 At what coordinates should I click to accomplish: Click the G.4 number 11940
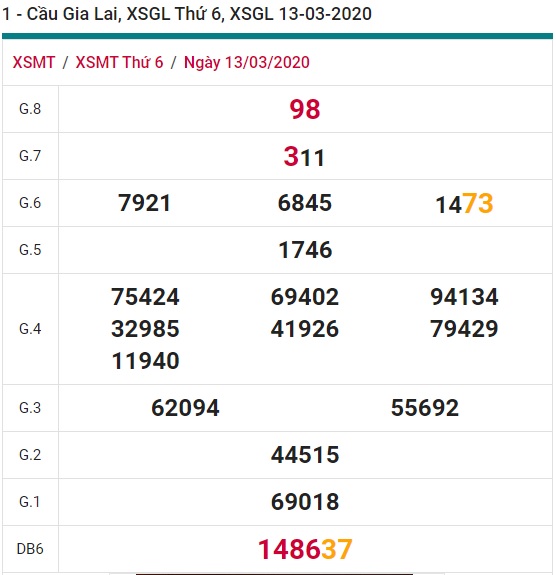(x=145, y=361)
